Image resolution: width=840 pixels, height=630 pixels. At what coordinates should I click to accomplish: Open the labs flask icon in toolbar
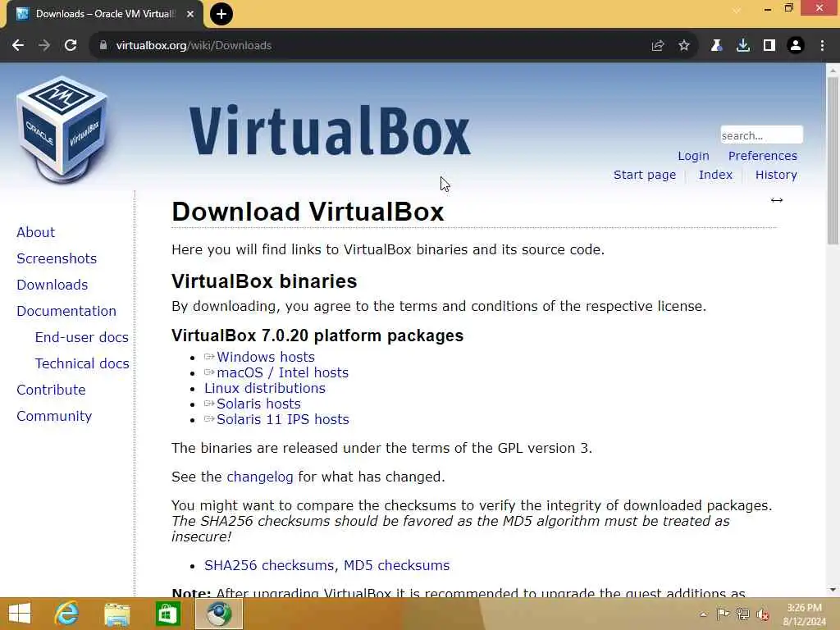(x=716, y=46)
